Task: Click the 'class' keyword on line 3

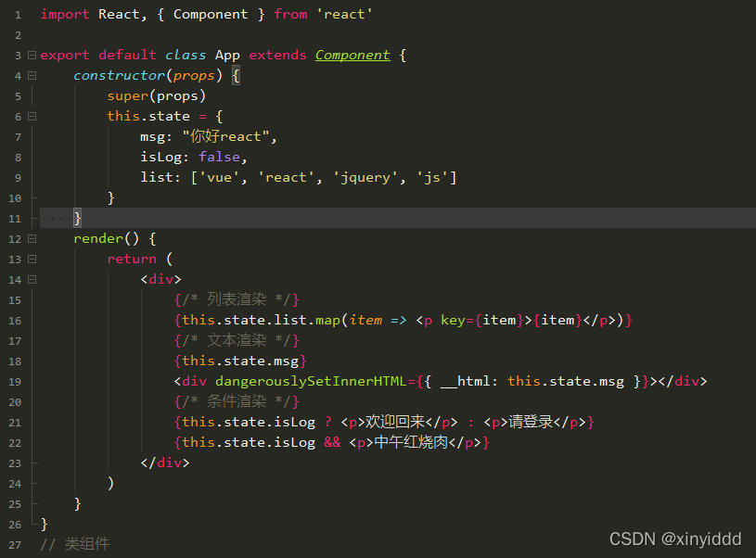Action: pyautogui.click(x=186, y=56)
